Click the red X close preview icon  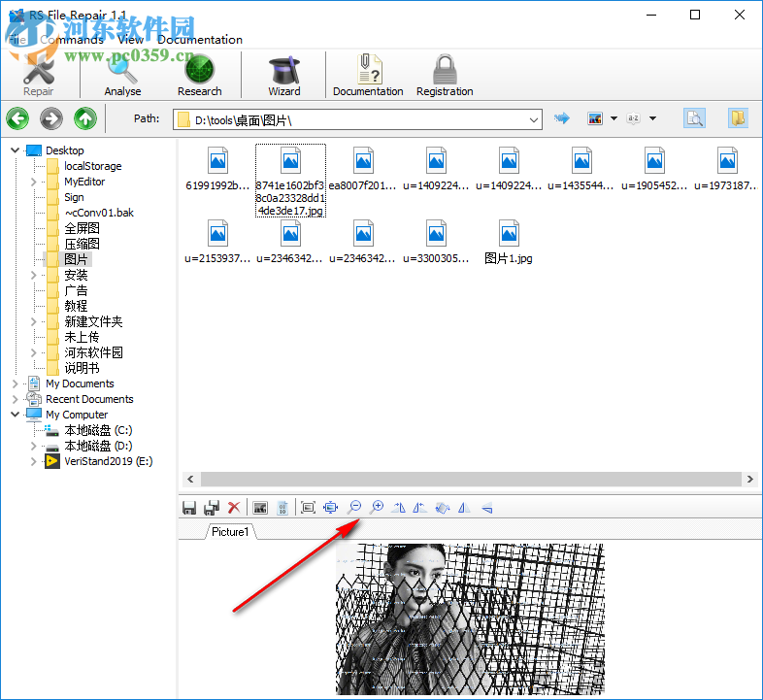pyautogui.click(x=234, y=508)
